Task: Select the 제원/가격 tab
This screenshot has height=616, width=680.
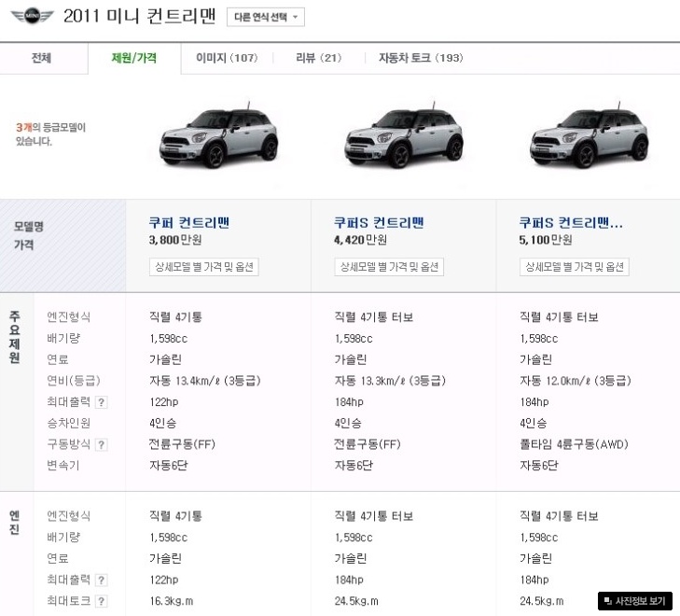Action: [x=134, y=58]
